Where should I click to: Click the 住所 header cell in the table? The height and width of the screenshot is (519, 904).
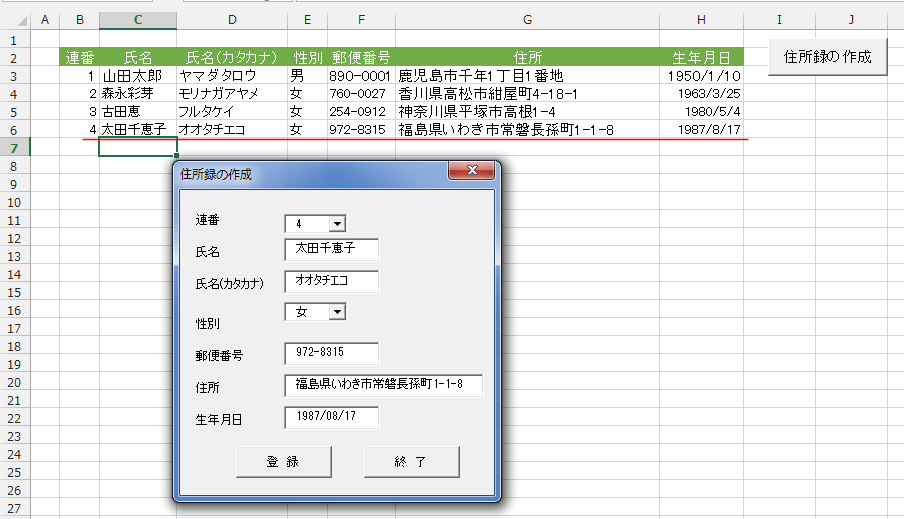point(527,58)
